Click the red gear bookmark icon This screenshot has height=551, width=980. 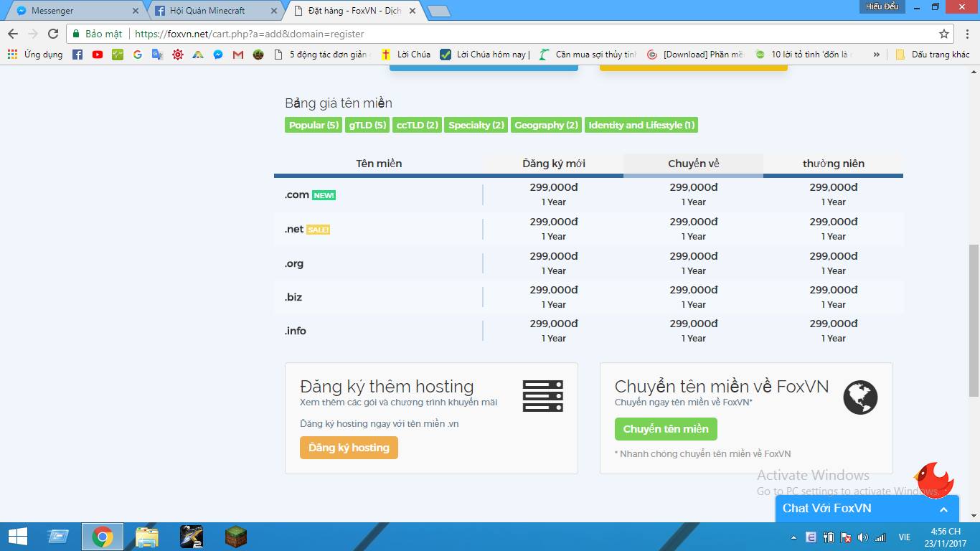[x=178, y=55]
